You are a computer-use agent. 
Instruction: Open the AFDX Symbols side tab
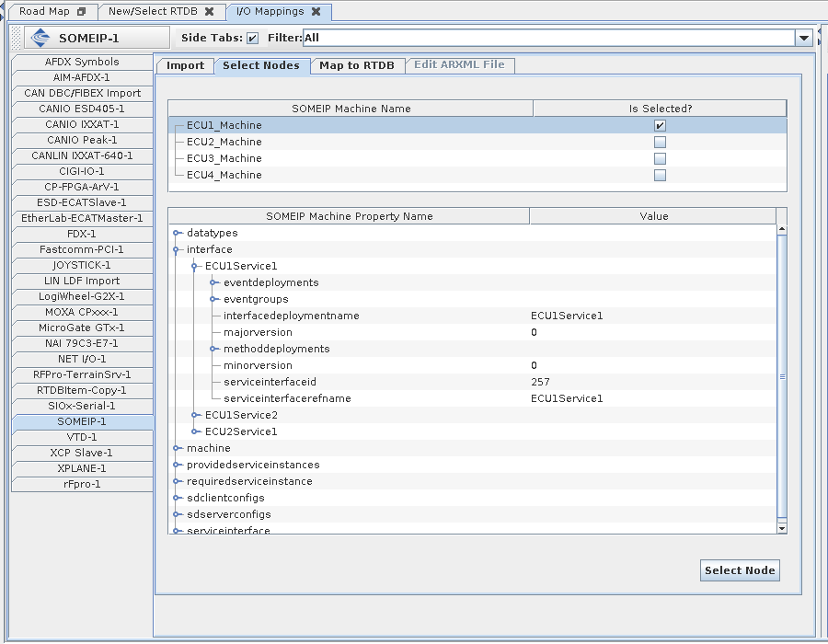82,63
